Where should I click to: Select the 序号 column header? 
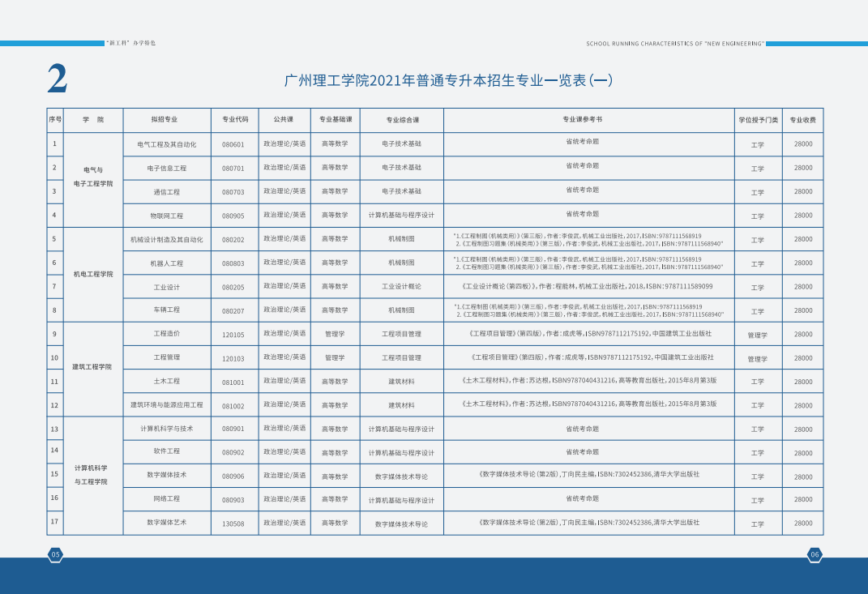point(55,120)
